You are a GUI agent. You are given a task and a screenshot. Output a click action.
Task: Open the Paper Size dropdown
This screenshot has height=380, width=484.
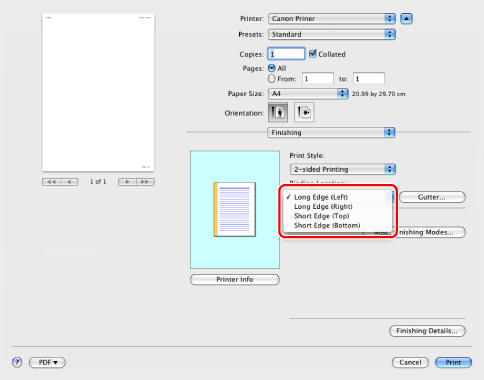click(308, 94)
